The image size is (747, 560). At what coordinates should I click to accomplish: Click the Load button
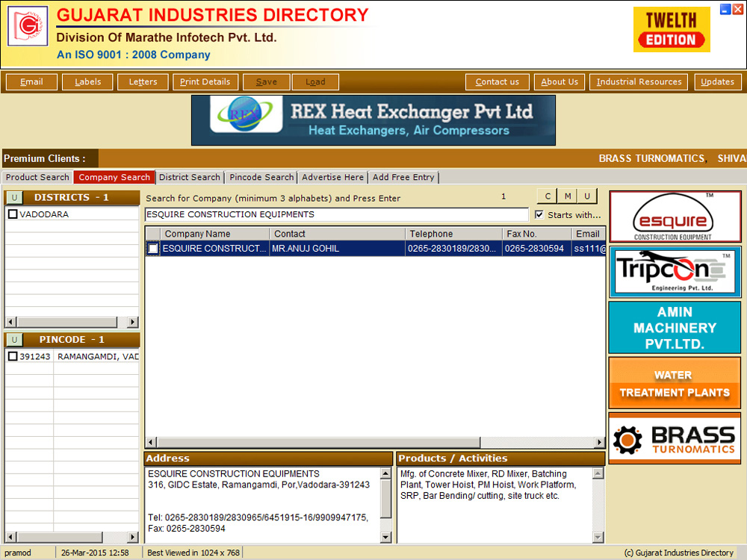[315, 82]
